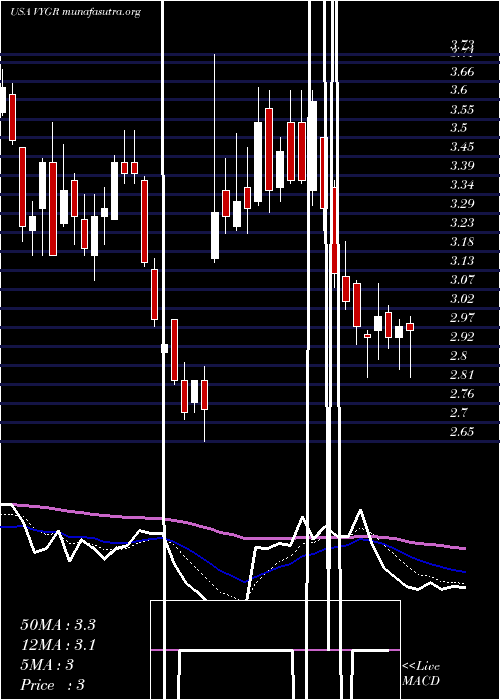
Task: Click the 2.65 price axis label
Action: coord(462,432)
